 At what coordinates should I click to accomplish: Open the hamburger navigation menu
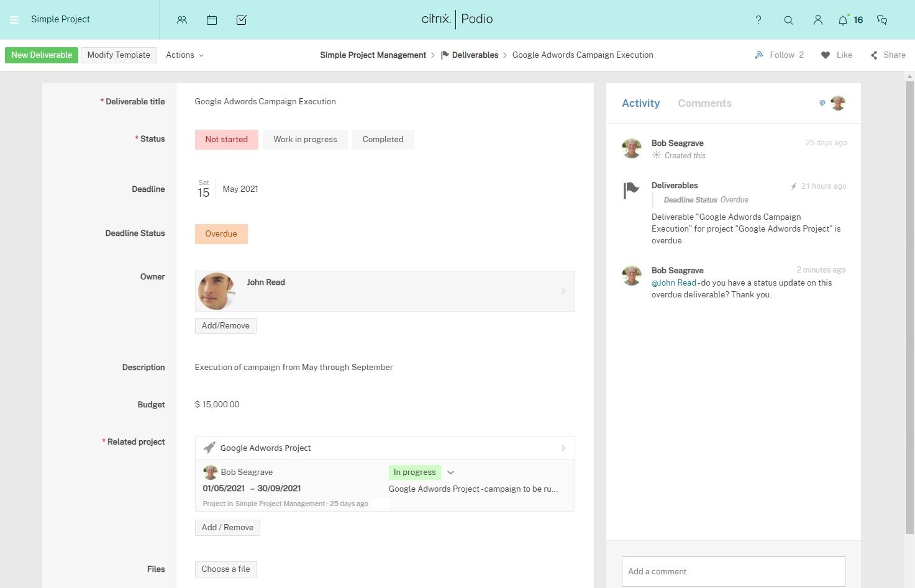pyautogui.click(x=14, y=20)
